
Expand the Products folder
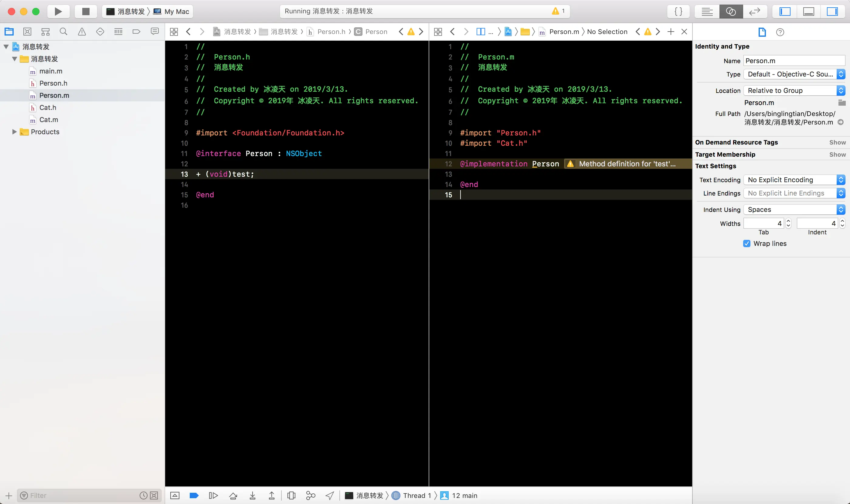click(14, 132)
